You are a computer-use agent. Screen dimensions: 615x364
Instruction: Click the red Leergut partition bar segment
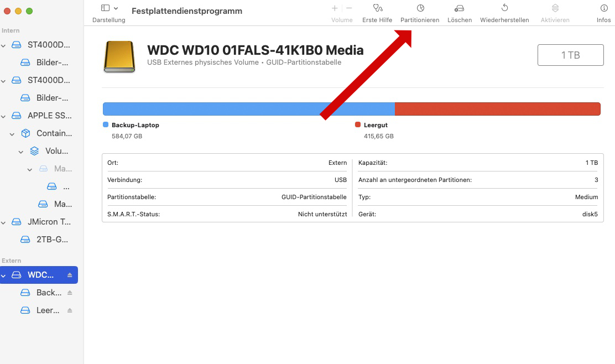(x=497, y=109)
